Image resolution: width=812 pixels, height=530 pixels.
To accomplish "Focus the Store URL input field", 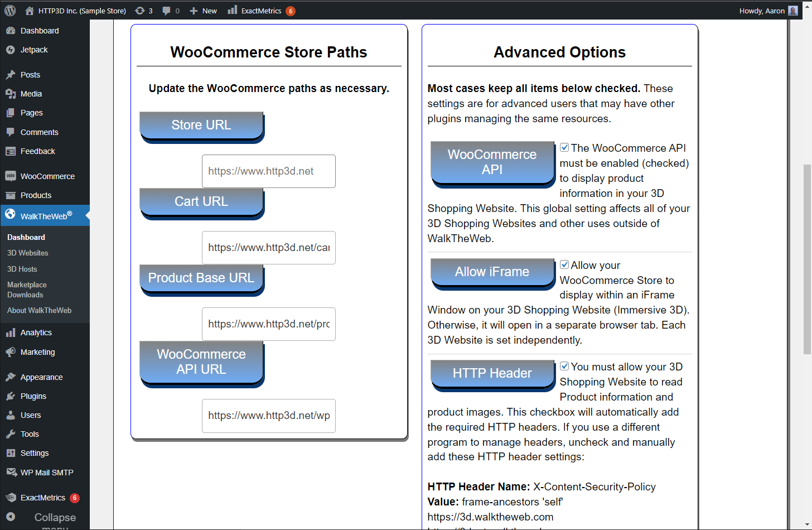I will [x=269, y=171].
